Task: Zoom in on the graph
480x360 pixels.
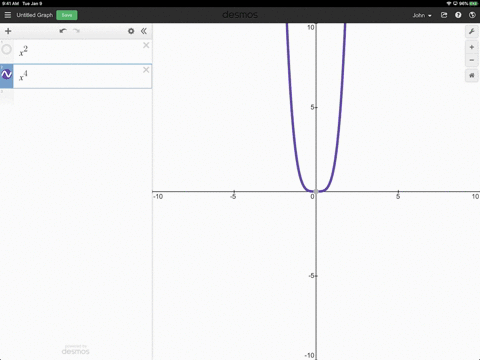Action: [472, 47]
